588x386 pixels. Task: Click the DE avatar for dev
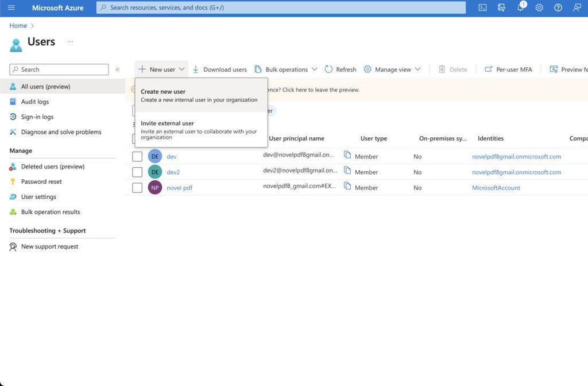pos(155,156)
